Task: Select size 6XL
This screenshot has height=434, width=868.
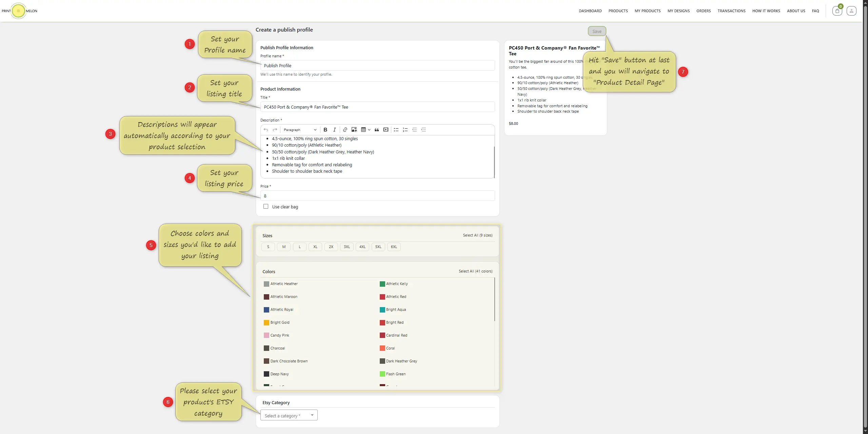Action: (394, 247)
